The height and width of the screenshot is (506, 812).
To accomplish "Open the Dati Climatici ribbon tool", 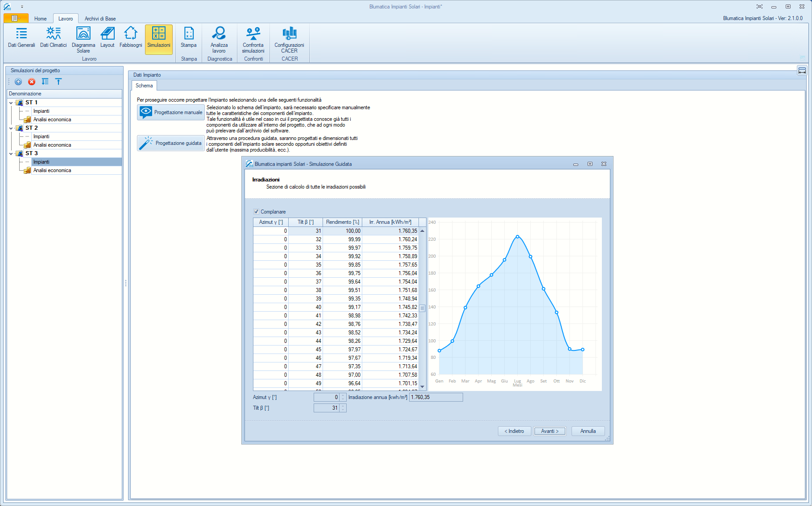I will click(53, 37).
